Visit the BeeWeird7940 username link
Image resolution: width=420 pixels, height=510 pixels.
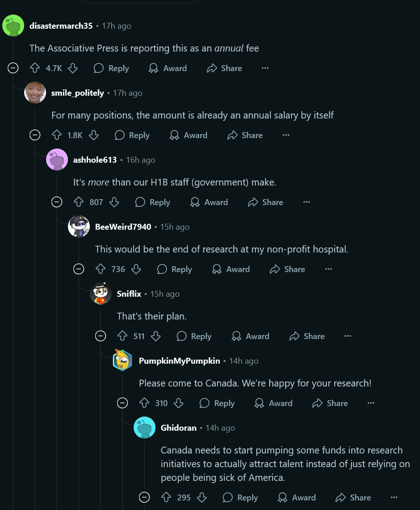(123, 227)
